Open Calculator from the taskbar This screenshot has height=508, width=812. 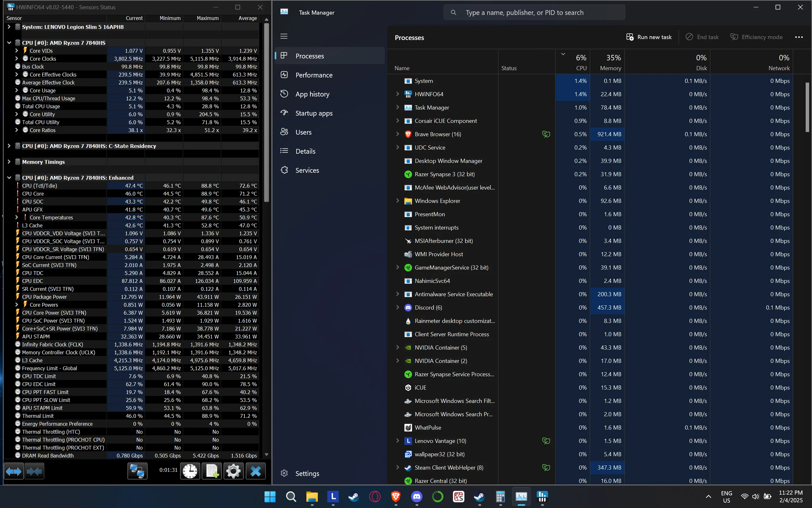coord(500,497)
